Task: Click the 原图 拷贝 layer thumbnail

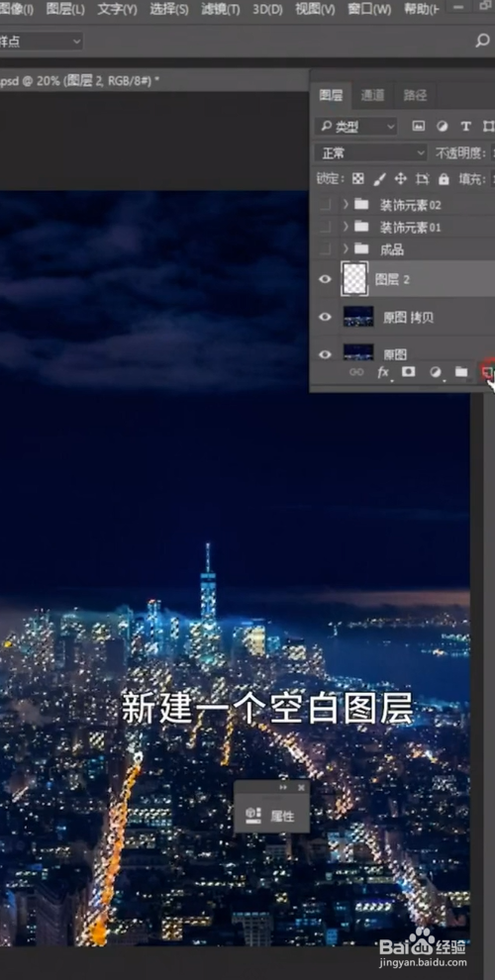Action: [358, 317]
